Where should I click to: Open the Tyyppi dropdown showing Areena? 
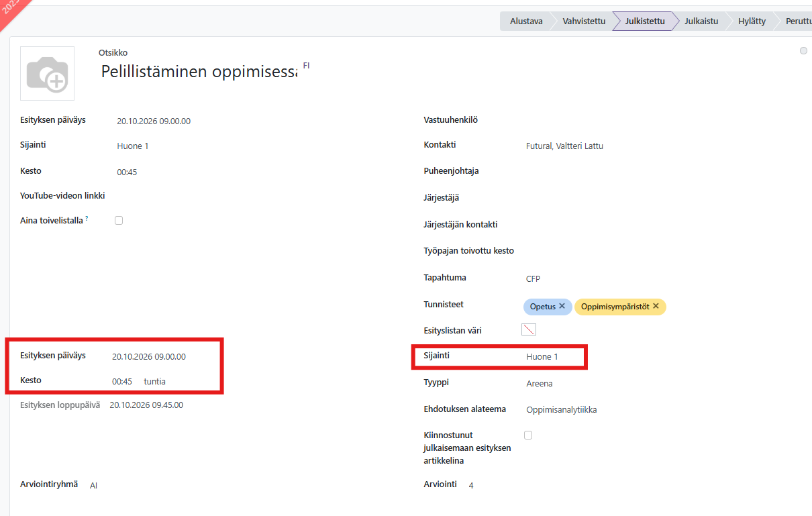tap(540, 384)
